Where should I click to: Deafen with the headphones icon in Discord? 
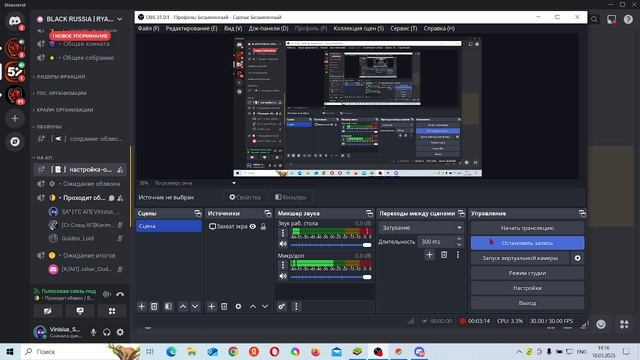pos(107,332)
